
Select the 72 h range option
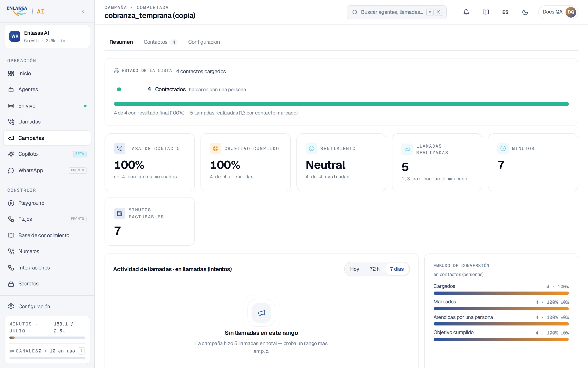click(x=374, y=269)
